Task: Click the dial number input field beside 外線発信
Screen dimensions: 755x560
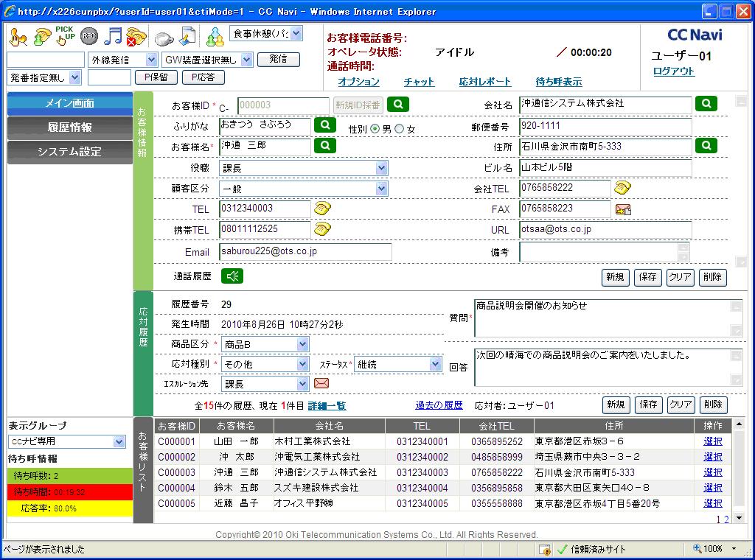Action: 46,60
